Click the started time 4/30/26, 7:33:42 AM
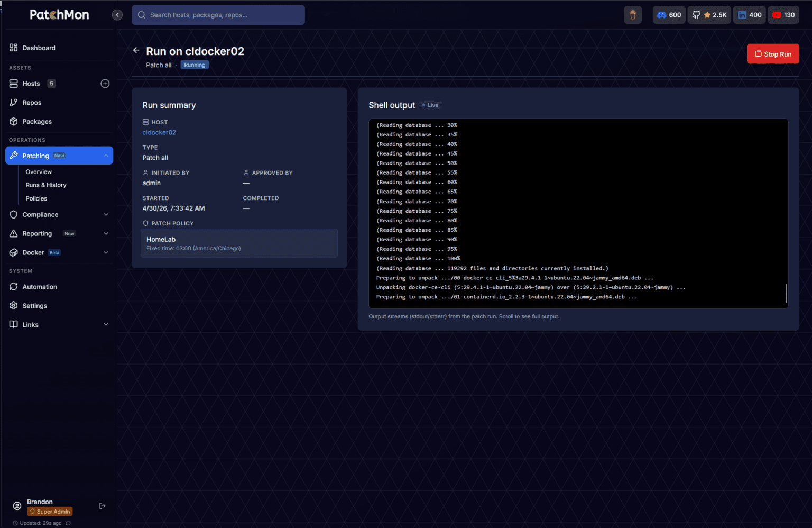 coord(173,208)
